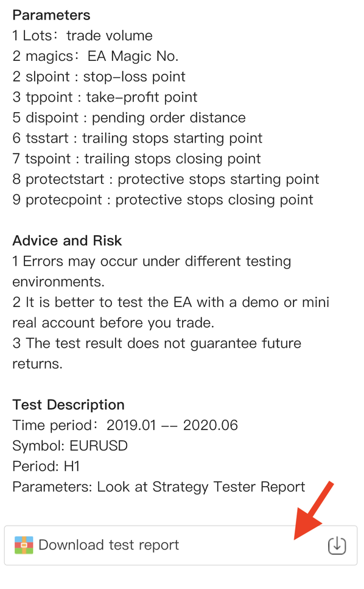Select the tsstart trailing stops starting line
This screenshot has width=364, height=589.
[x=138, y=138]
